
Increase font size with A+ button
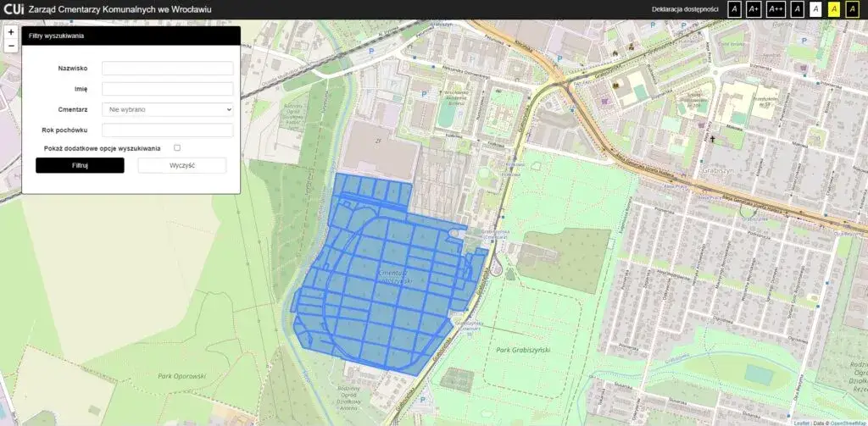(754, 9)
